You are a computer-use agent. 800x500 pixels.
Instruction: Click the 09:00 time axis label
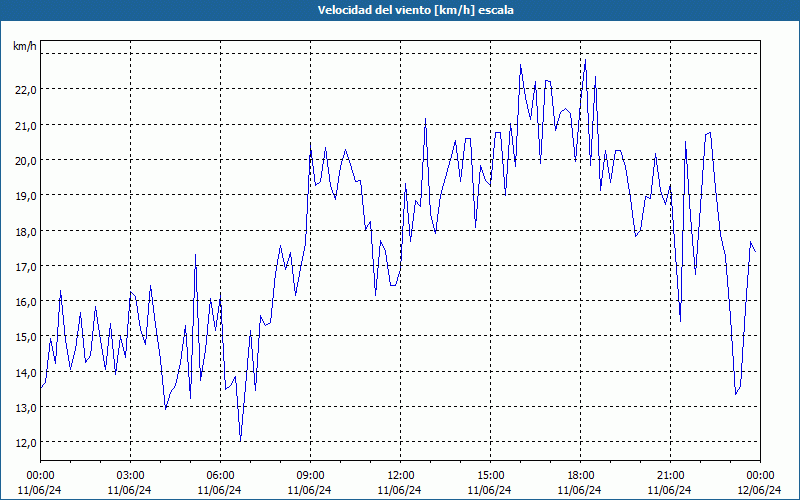tap(310, 476)
